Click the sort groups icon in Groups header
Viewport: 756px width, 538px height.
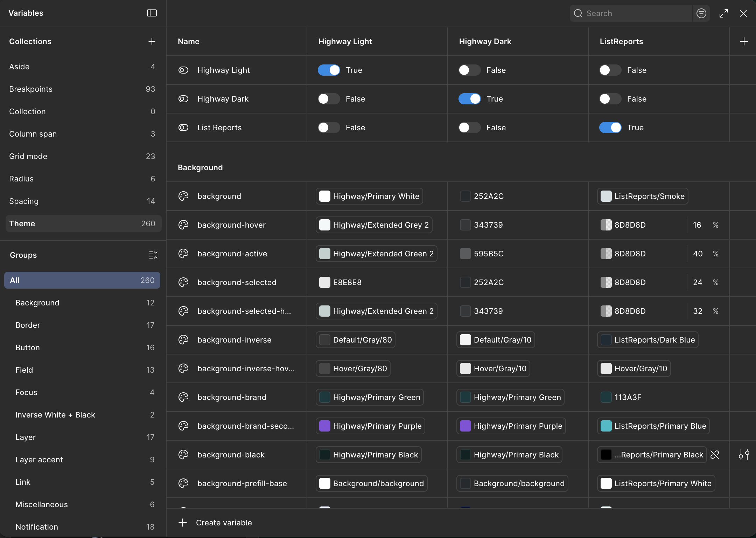tap(153, 255)
